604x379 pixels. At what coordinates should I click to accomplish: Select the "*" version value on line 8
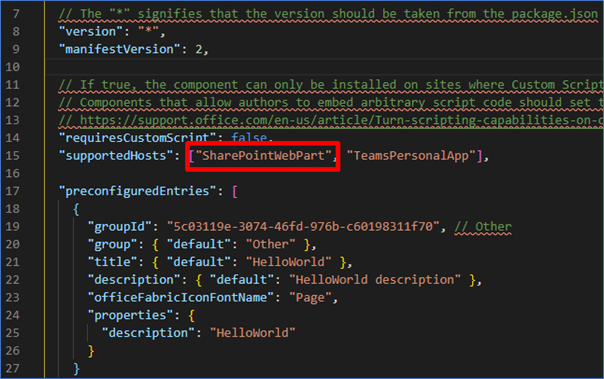pyautogui.click(x=148, y=32)
